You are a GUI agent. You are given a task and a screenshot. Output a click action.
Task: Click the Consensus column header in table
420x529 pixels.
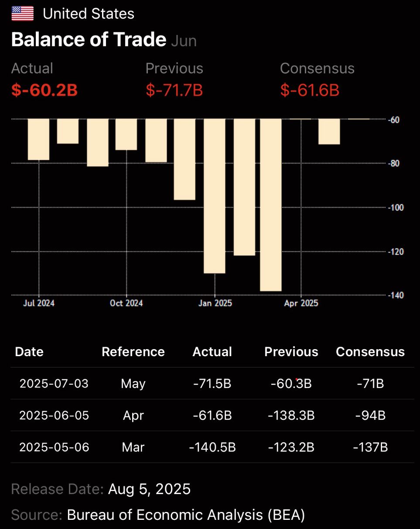coord(370,352)
